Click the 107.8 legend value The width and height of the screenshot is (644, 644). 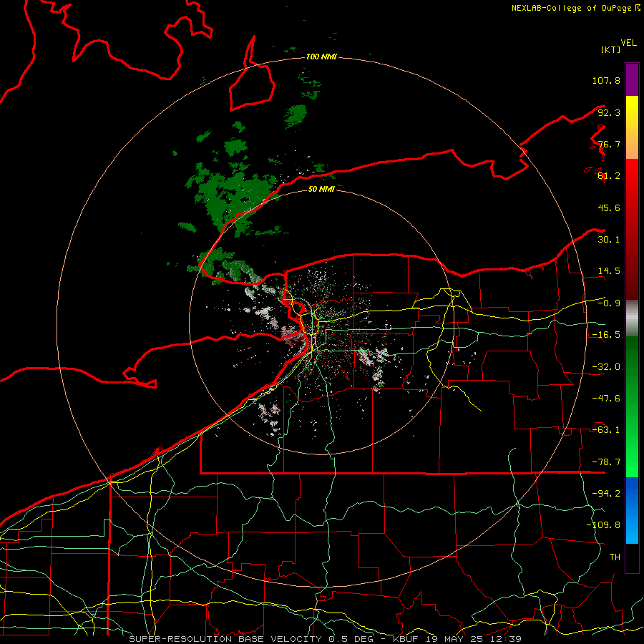click(606, 80)
